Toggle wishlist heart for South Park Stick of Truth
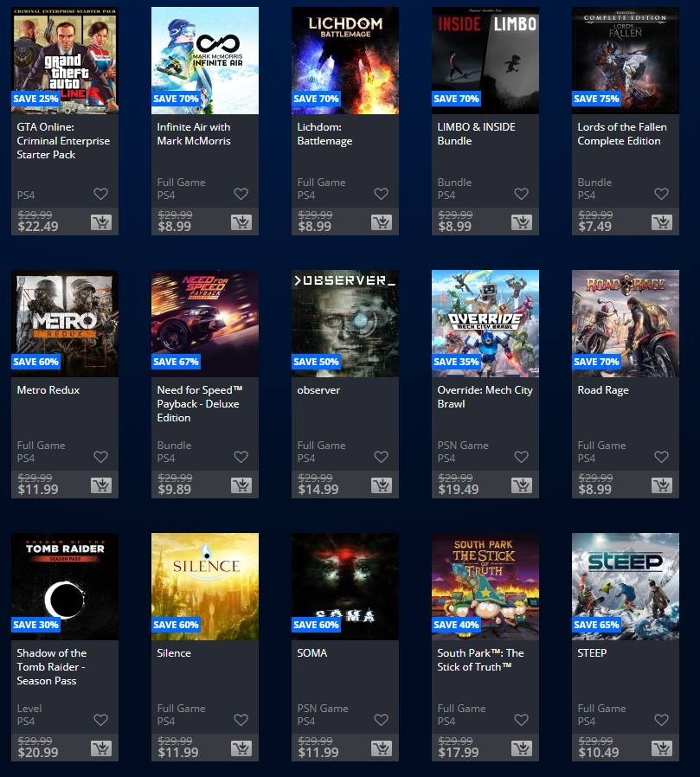Screen dimensions: 700x777 (x=521, y=720)
